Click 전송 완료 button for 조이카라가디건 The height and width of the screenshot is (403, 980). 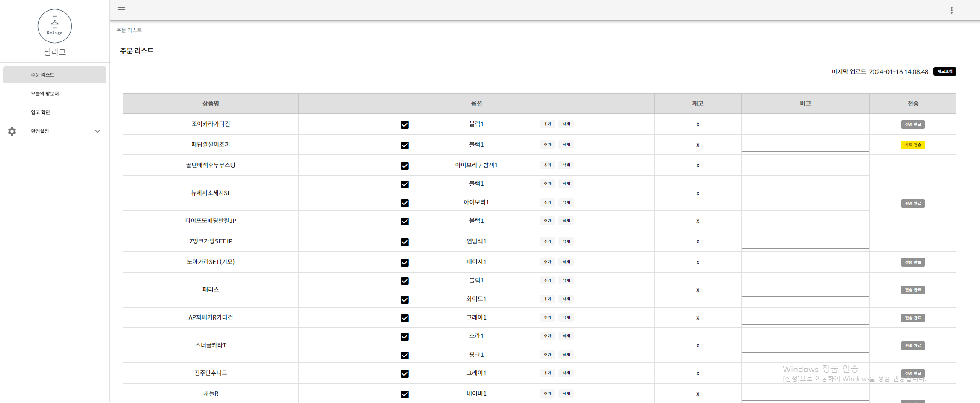tap(913, 124)
